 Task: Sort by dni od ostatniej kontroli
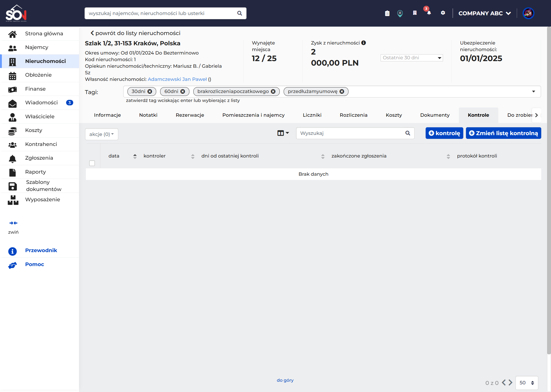[323, 156]
